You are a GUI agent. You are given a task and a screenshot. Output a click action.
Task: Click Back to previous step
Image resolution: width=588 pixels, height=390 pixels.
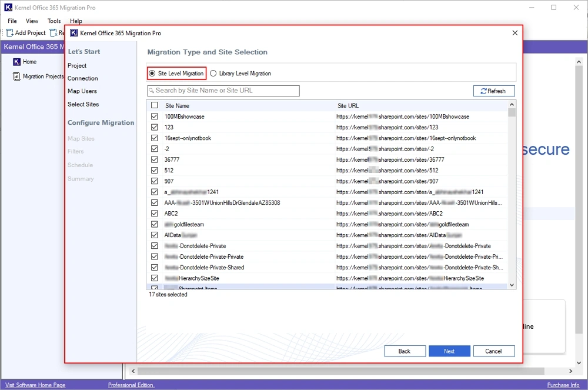[405, 351]
